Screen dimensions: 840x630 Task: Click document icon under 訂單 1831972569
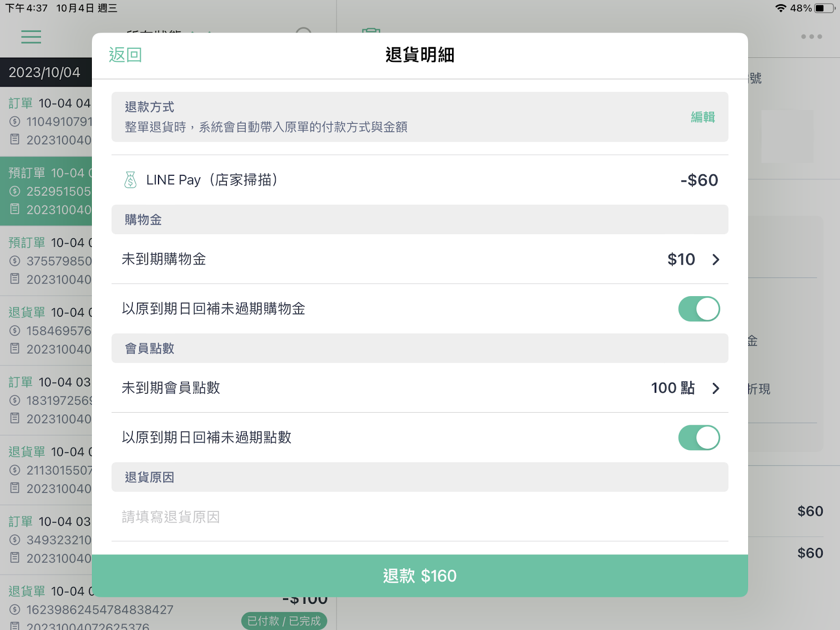15,418
